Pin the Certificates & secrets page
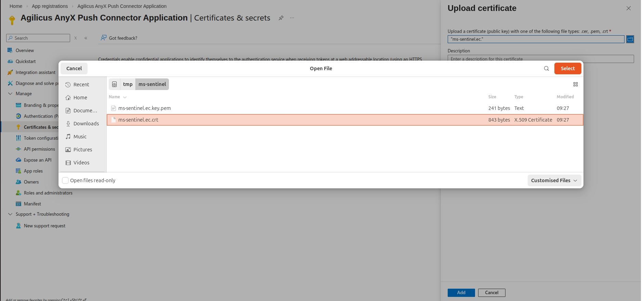The width and height of the screenshot is (644, 301). click(x=281, y=18)
